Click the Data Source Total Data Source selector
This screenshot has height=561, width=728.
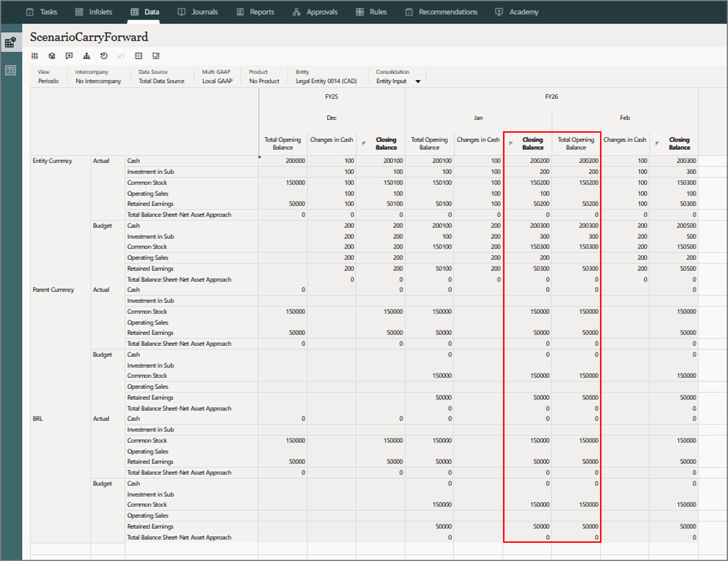click(x=161, y=81)
